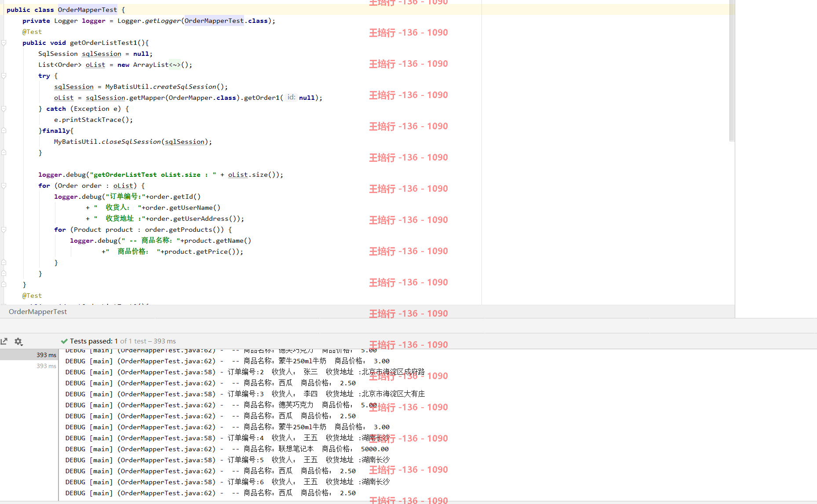Viewport: 817px width, 504px height.
Task: Click the export test results icon
Action: (4, 341)
